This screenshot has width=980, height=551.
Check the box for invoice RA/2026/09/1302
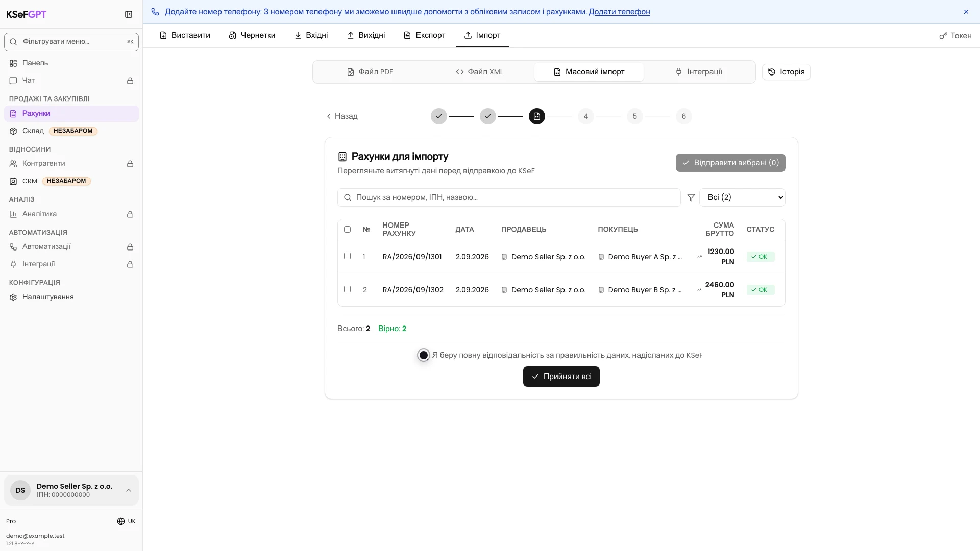(x=348, y=289)
